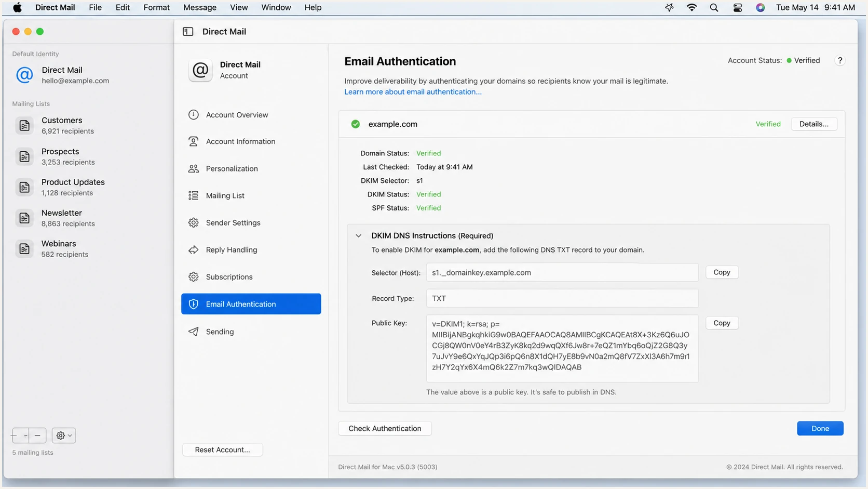Click the green verified checkmark beside example.com
The image size is (868, 489).
pyautogui.click(x=356, y=124)
